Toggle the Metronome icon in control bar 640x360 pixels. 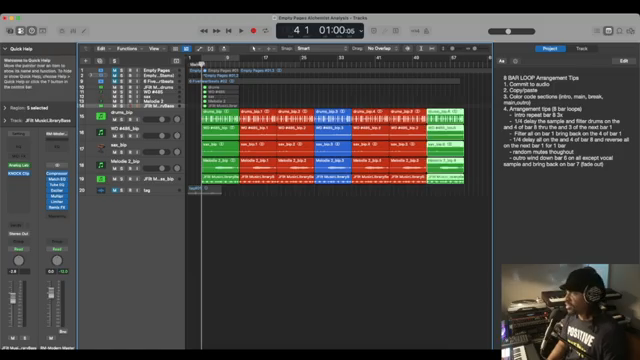pos(427,31)
